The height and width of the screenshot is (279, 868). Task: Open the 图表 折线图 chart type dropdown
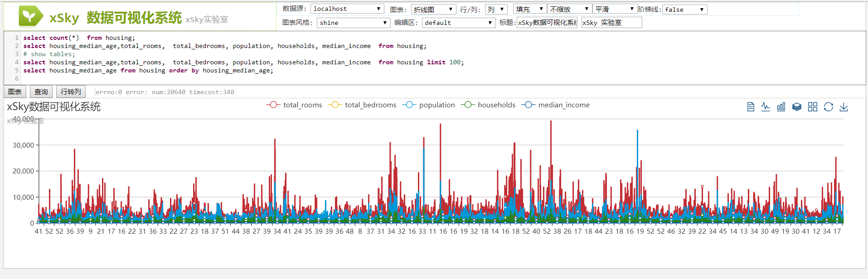(433, 10)
